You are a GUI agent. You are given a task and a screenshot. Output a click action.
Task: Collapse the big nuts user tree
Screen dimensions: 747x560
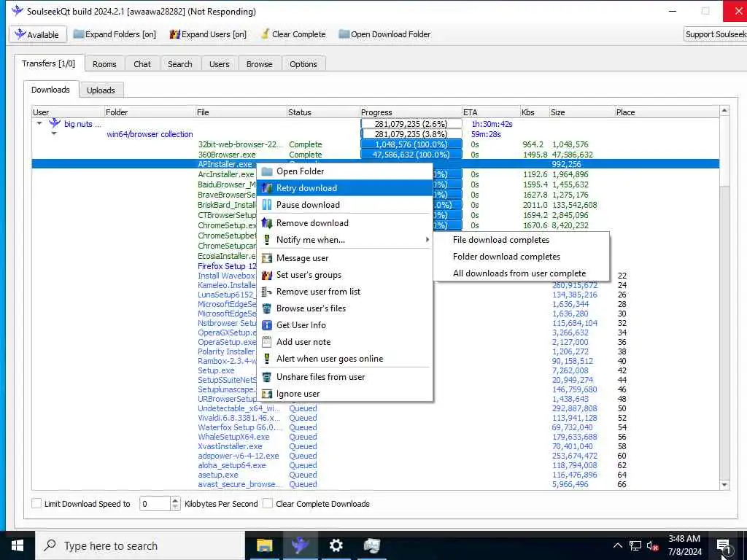click(x=39, y=123)
